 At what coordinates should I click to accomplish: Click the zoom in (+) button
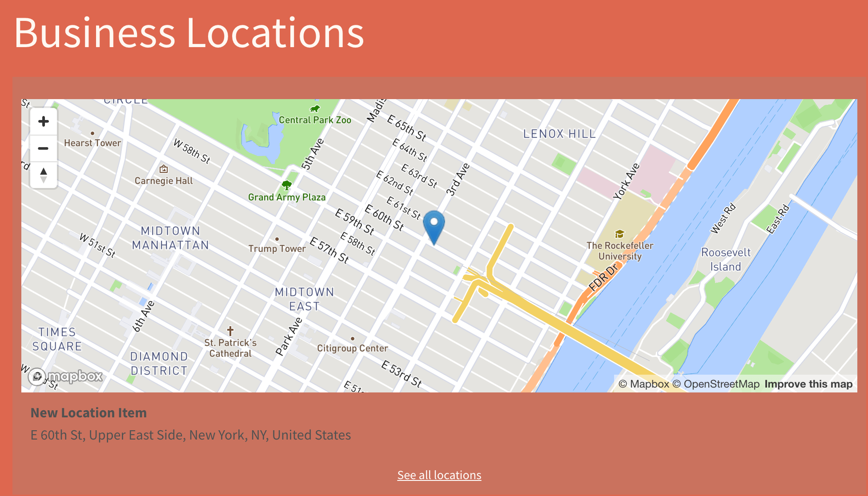click(x=43, y=121)
